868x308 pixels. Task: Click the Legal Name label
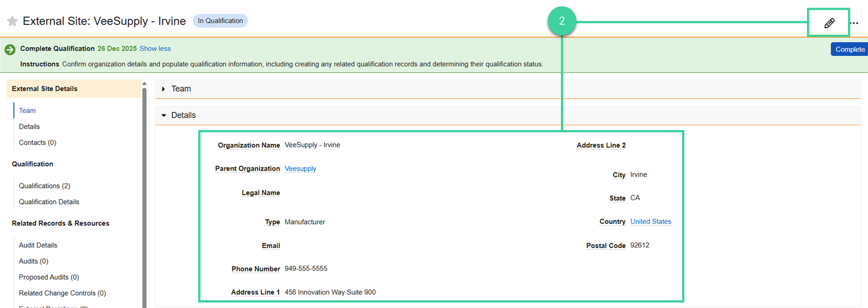(x=261, y=193)
